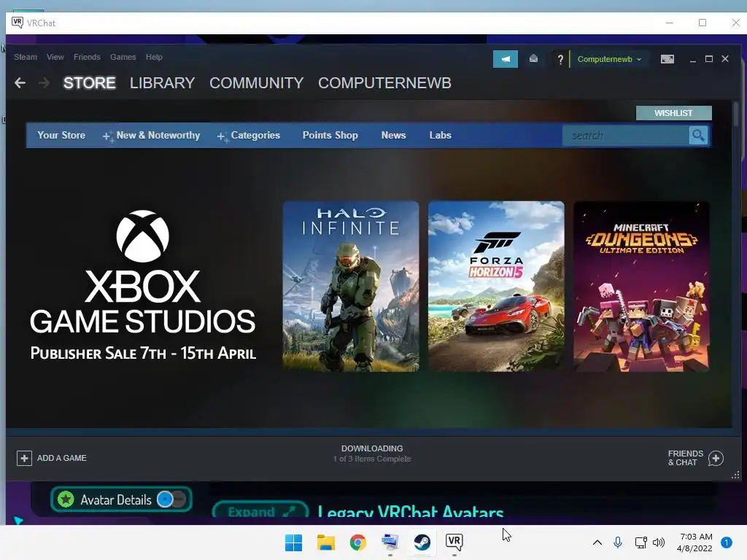Click the microphone tray icon
The image size is (747, 560).
618,542
